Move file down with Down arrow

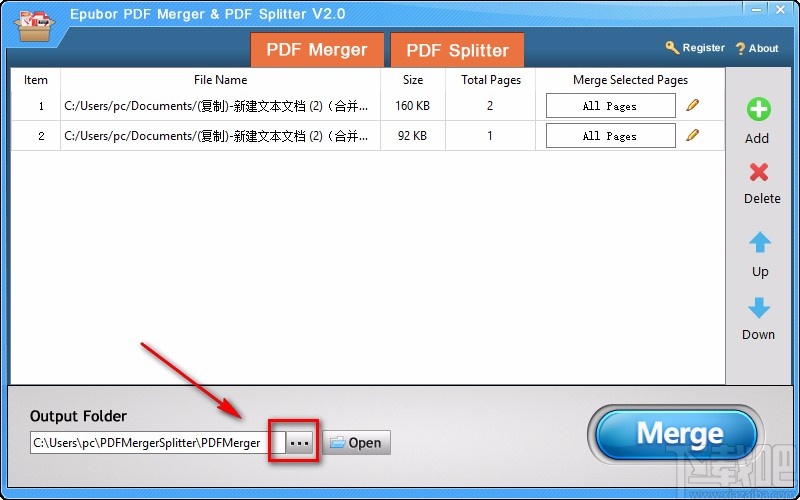click(x=759, y=308)
